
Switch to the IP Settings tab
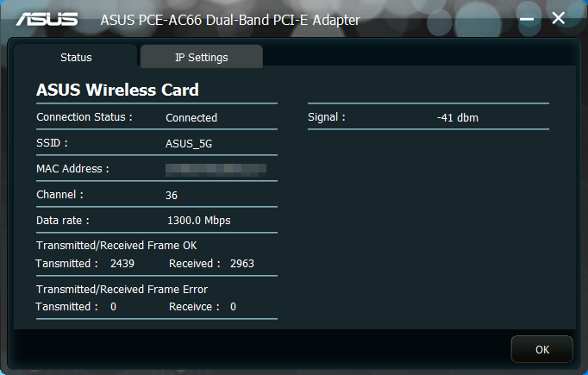click(202, 57)
